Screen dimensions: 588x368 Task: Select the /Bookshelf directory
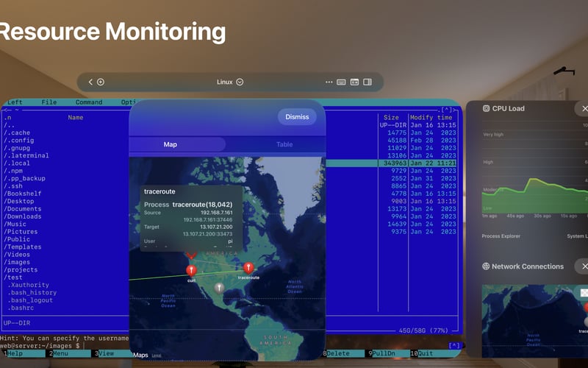[23, 194]
